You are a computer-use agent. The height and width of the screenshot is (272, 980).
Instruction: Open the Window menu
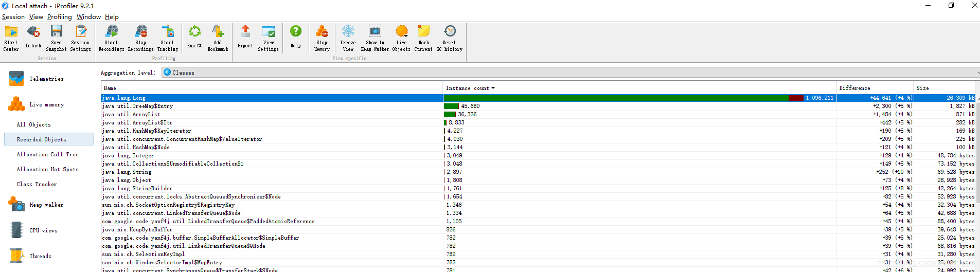(x=88, y=17)
